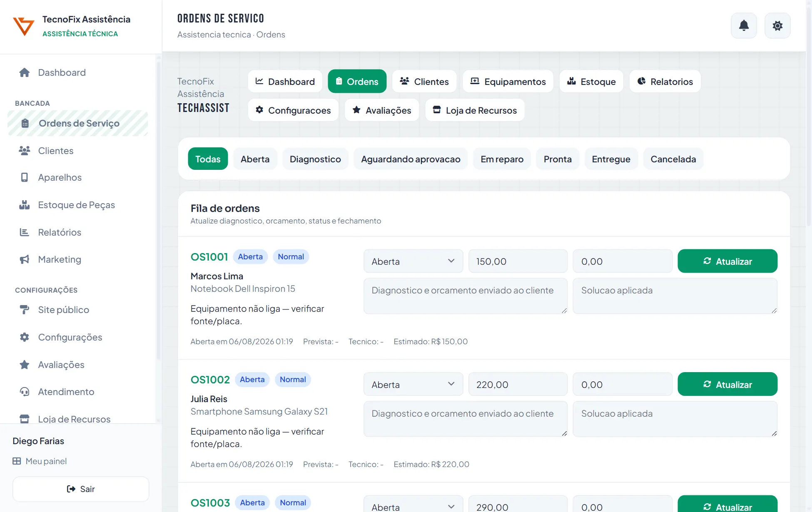This screenshot has width=812, height=512.
Task: Edit estimated value 150,00 for OS1001
Action: point(518,261)
